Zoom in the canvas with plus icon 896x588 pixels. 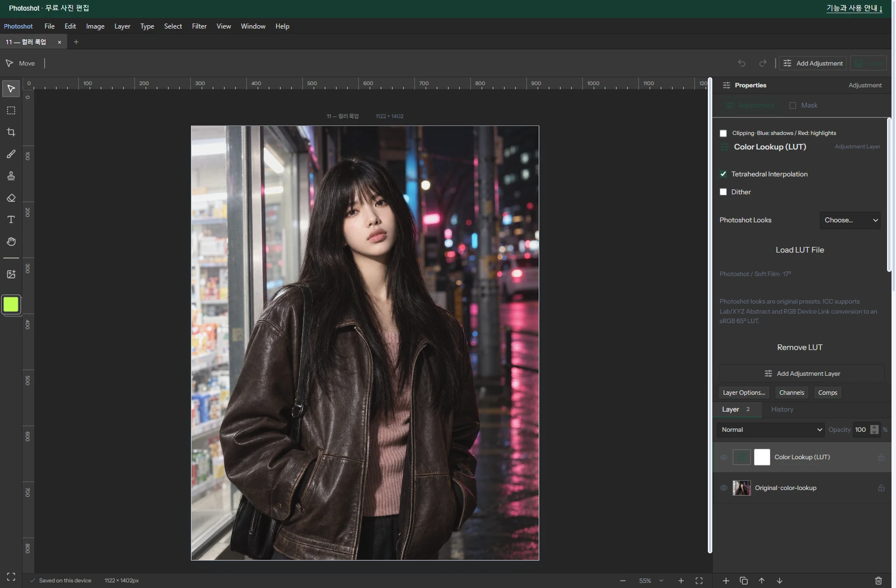pos(681,581)
